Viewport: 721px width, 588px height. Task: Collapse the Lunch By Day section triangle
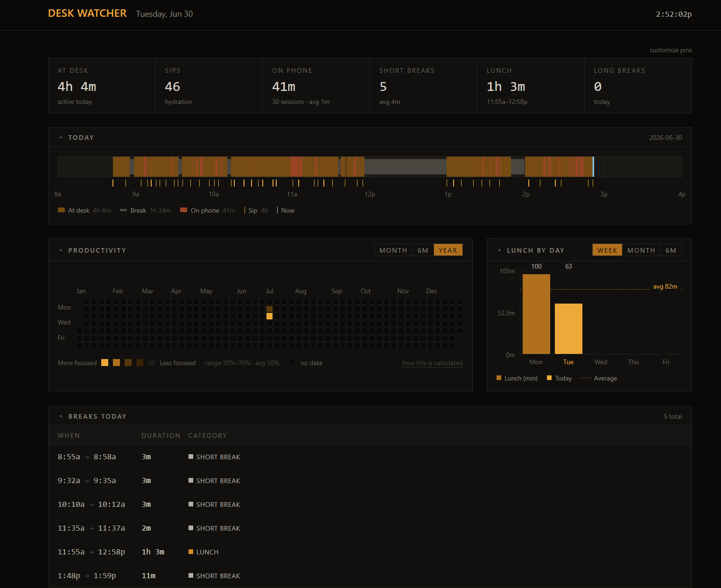(x=499, y=250)
